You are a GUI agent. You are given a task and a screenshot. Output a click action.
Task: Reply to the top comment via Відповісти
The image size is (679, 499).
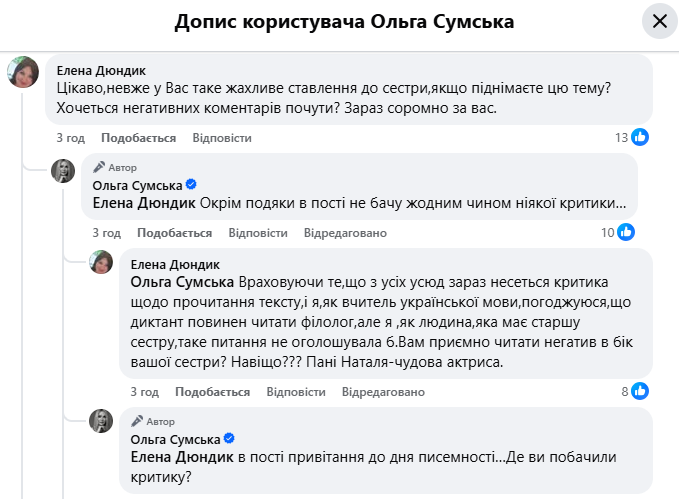click(222, 138)
